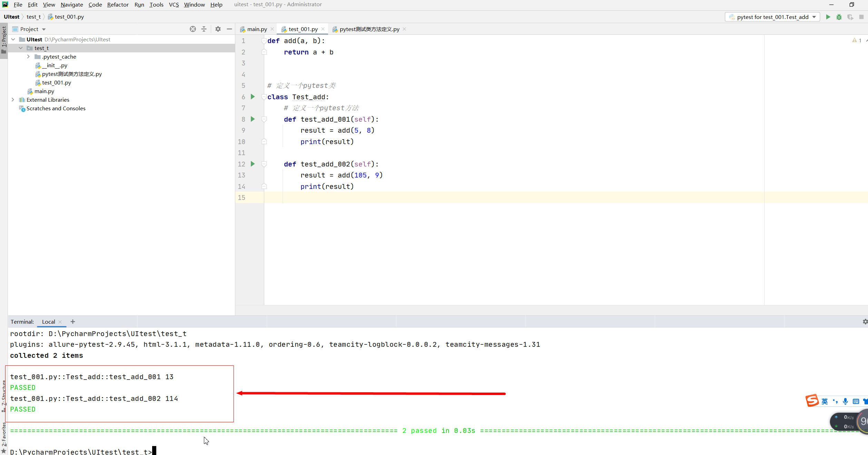Add a new terminal session tab
Screen dimensions: 868x455
pos(73,322)
